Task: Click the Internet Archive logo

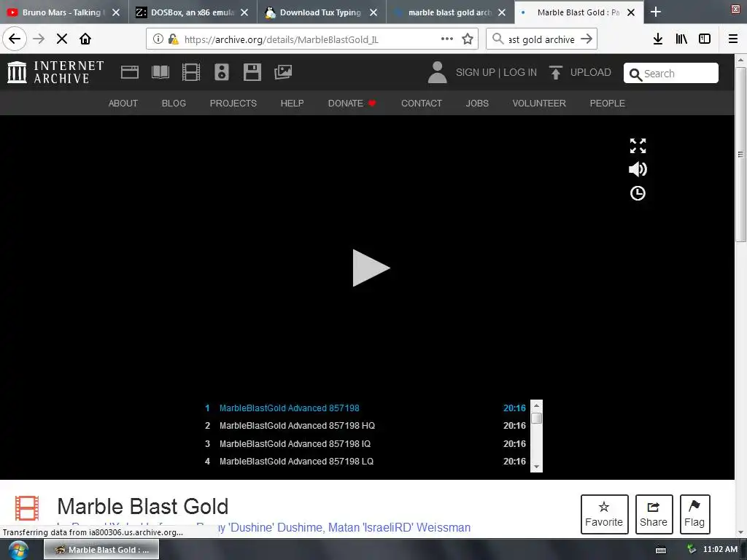Action: pos(55,72)
